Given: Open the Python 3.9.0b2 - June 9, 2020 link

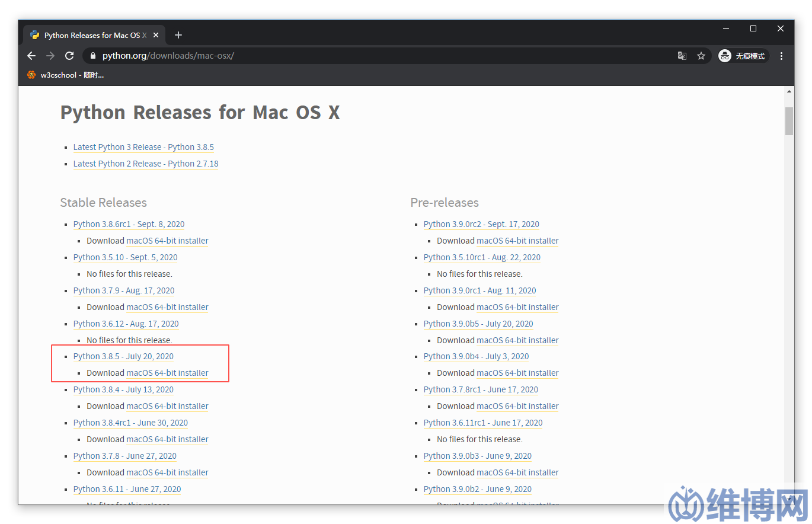Looking at the screenshot, I should coord(478,489).
